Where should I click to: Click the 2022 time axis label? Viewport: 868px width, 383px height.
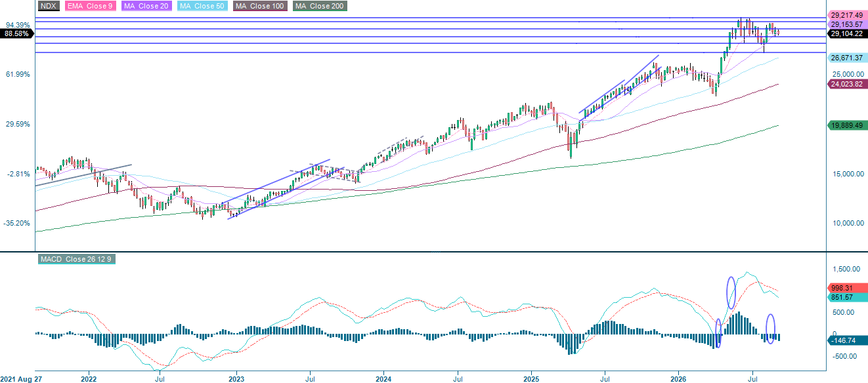[x=89, y=378]
